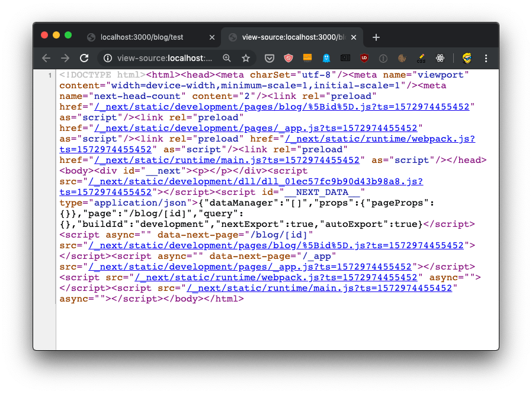Open a new browser tab
Image resolution: width=532 pixels, height=394 pixels.
[x=376, y=37]
